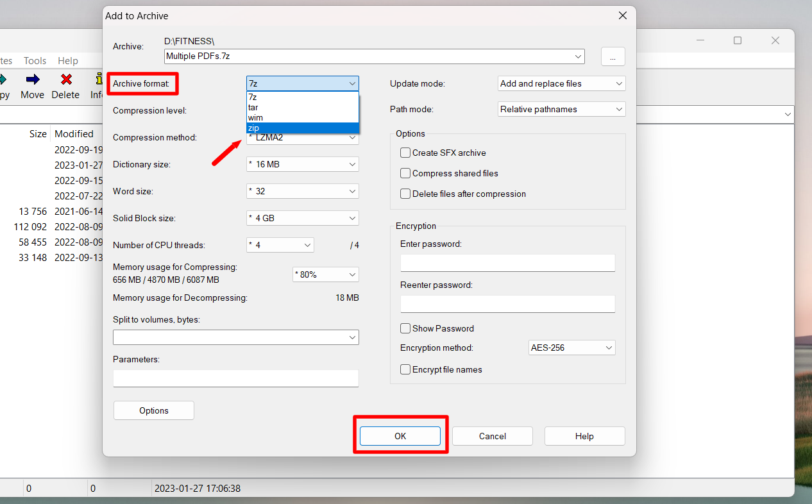Viewport: 812px width, 504px height.
Task: Open the Help menu in 7-Zip window
Action: point(68,60)
